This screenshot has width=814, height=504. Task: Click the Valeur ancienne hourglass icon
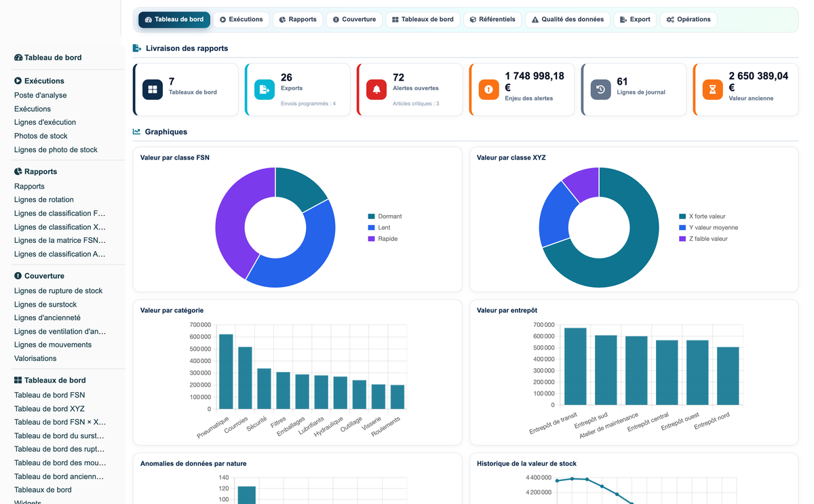tap(712, 90)
